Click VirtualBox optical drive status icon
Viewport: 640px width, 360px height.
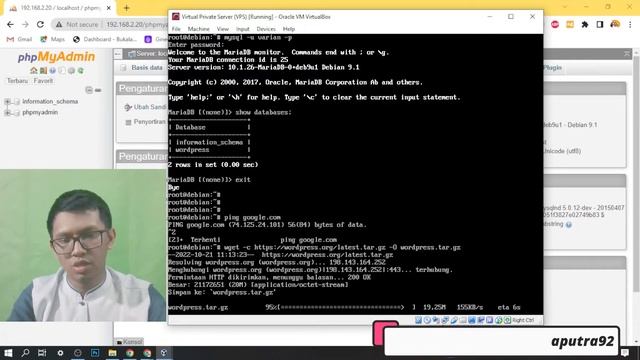pyautogui.click(x=427, y=320)
